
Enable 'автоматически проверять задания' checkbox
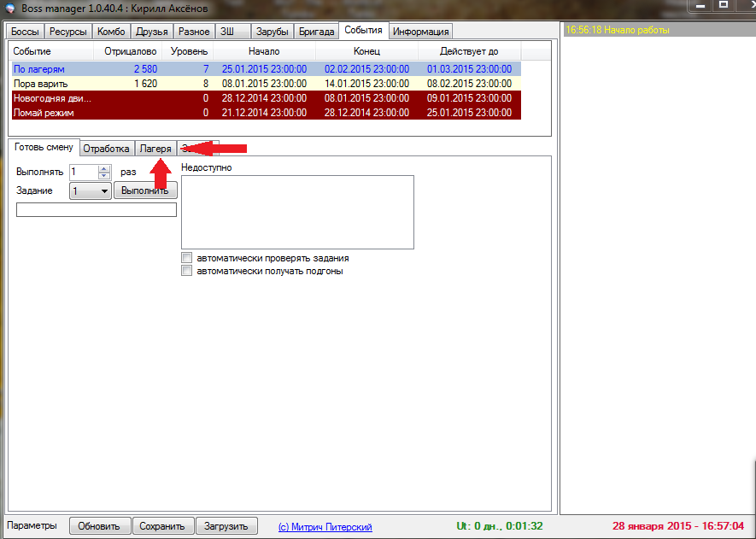[x=187, y=258]
